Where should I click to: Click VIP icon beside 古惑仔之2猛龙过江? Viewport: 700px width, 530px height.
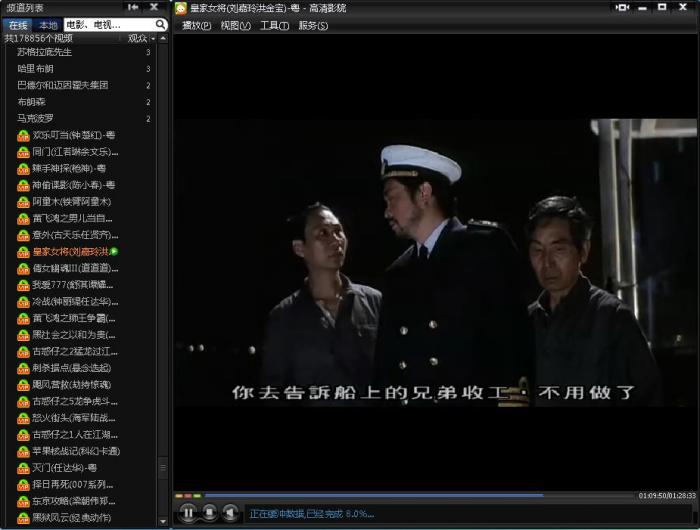(x=23, y=352)
